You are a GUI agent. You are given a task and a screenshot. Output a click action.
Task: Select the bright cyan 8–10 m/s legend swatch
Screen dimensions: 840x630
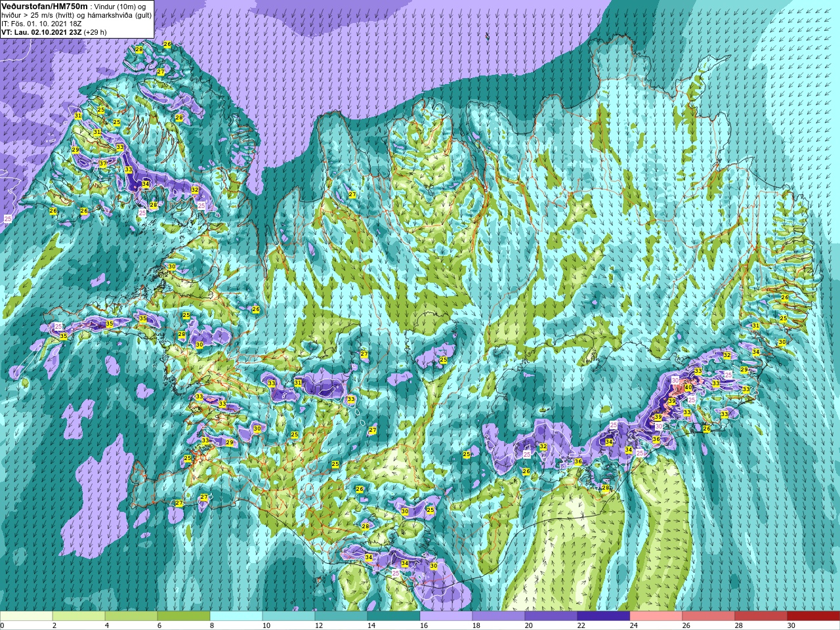236,616
